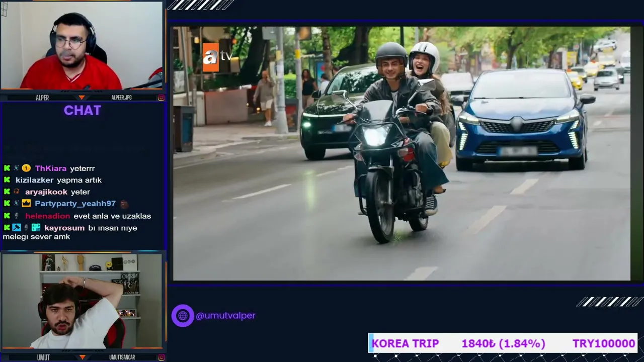Click the UMUT name label

pos(43,357)
